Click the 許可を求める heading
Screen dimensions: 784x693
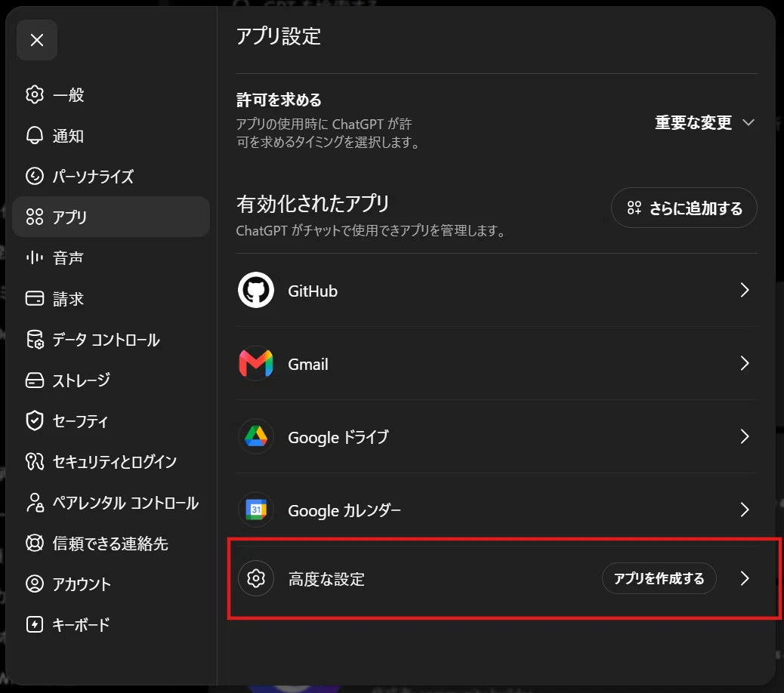coord(279,100)
